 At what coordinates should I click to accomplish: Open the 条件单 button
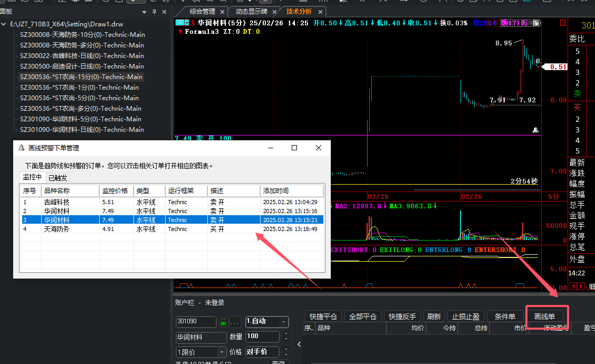[505, 316]
